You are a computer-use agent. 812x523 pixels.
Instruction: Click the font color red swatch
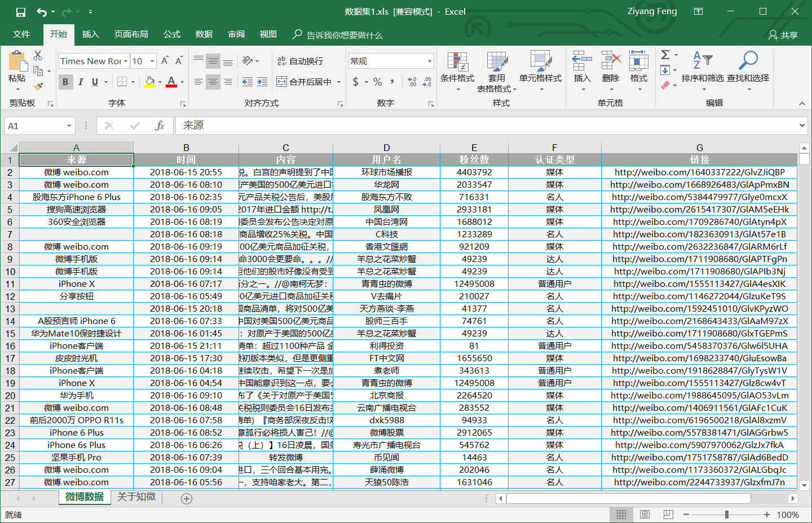[x=171, y=82]
